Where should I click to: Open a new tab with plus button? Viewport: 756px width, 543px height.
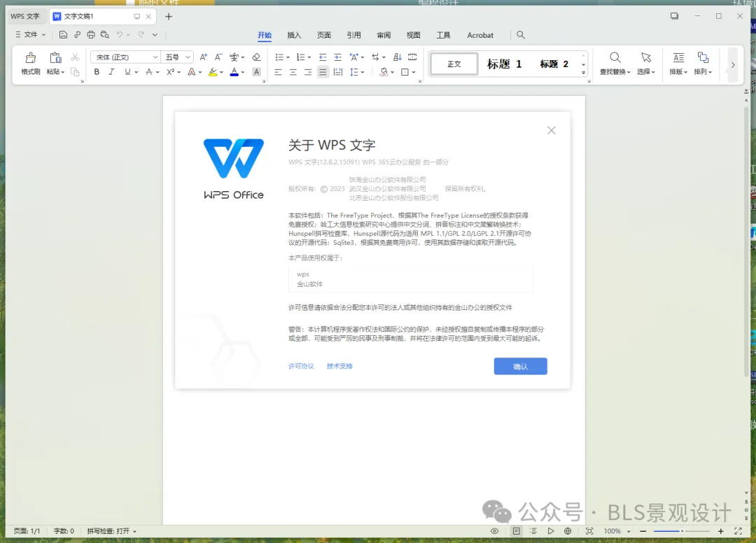click(169, 16)
